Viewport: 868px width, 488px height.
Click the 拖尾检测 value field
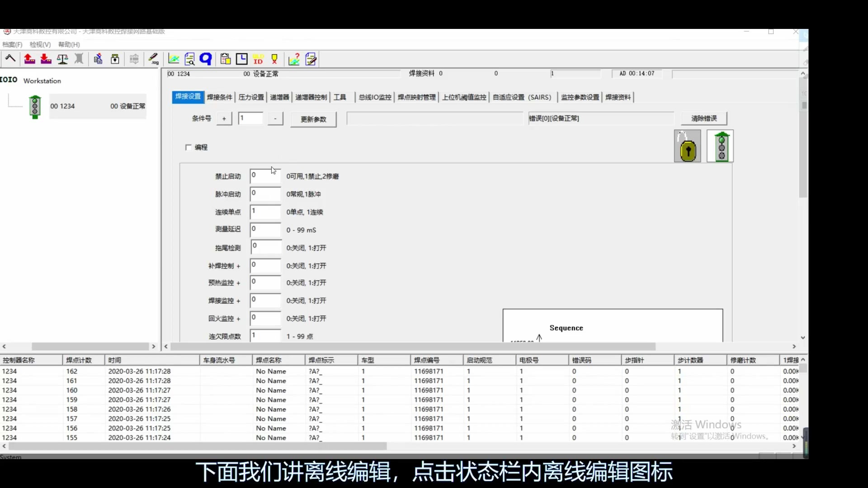(265, 247)
